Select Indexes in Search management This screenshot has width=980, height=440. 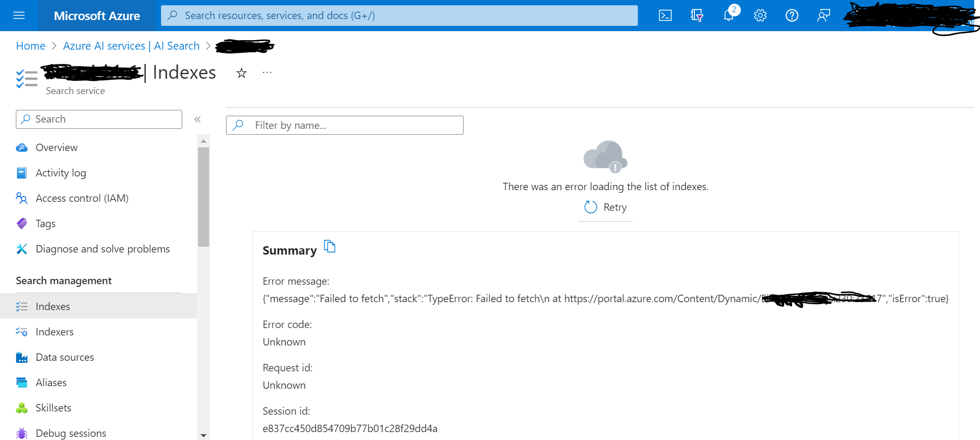(x=98, y=306)
